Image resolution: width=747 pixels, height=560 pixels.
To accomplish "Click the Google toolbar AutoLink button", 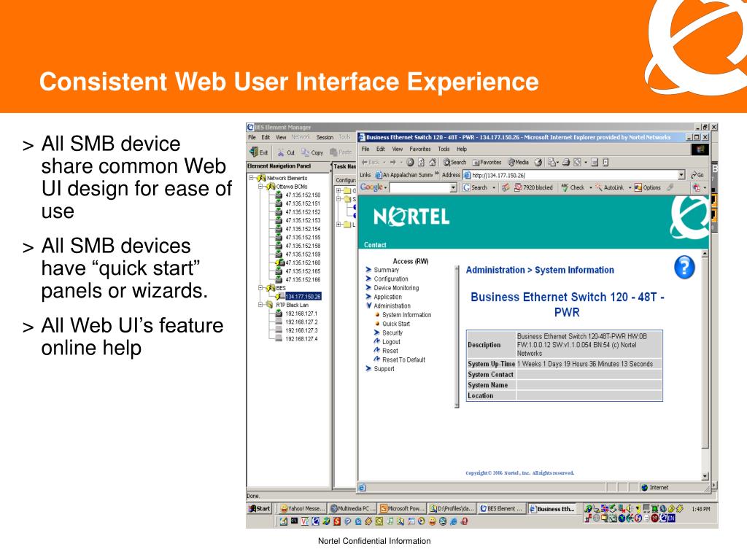I will 609,187.
